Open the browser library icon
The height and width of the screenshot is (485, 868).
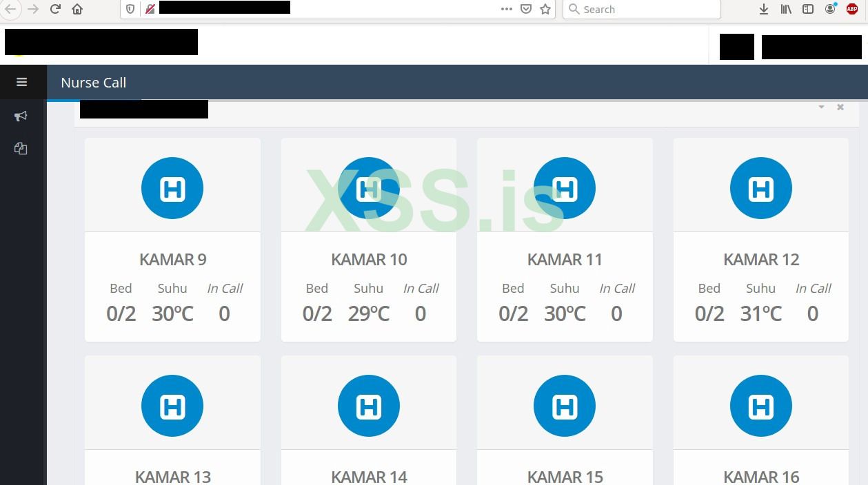pyautogui.click(x=786, y=9)
